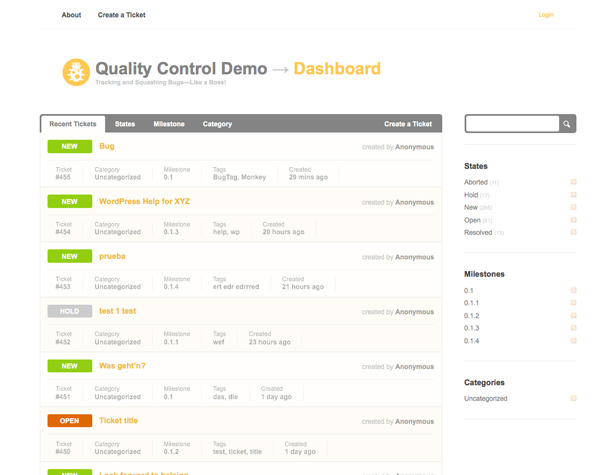Click milestone 0.1.1 on ticket #452

click(171, 342)
